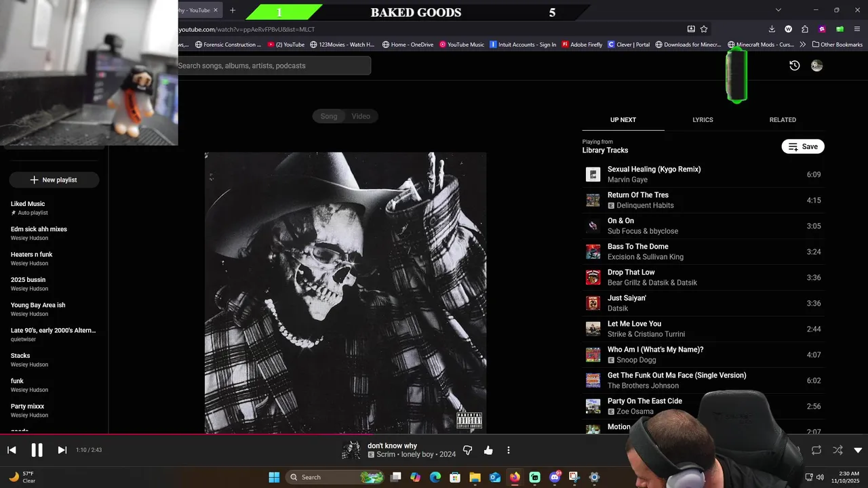Open the Other Bookmarks folder
Image resolution: width=868 pixels, height=488 pixels.
click(x=837, y=45)
